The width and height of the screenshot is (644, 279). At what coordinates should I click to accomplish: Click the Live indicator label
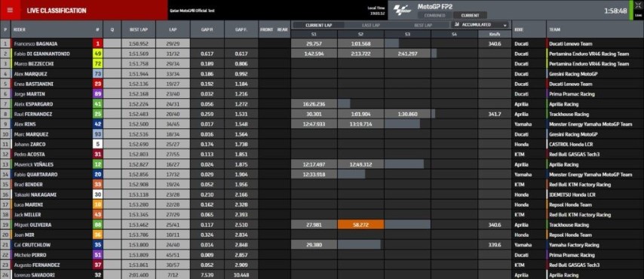638,16
